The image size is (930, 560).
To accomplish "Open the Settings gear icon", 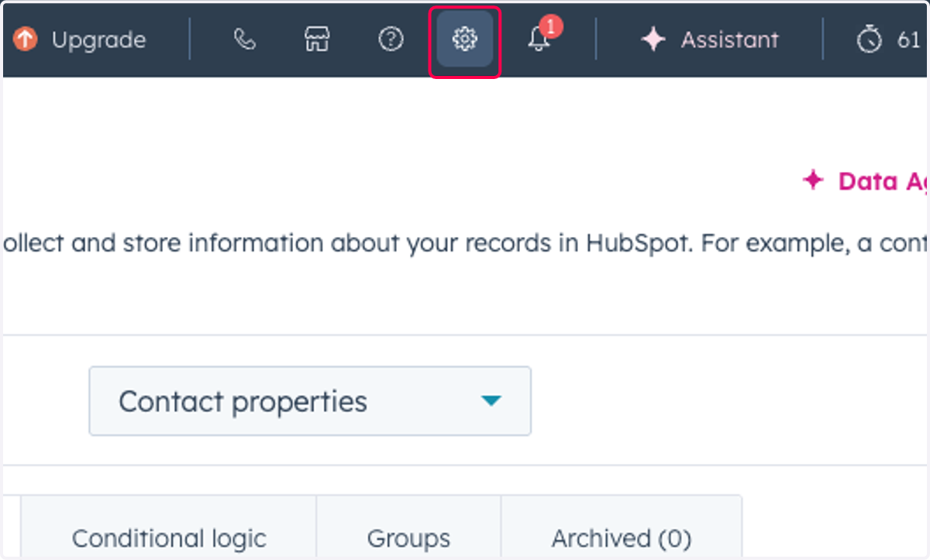I will [465, 39].
